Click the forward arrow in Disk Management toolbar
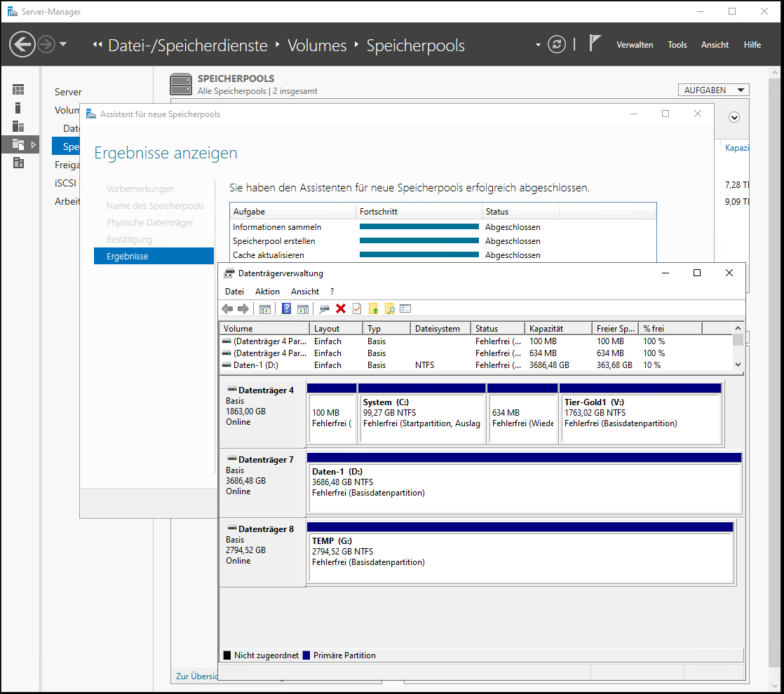Screen dimensions: 784x694 (x=243, y=309)
